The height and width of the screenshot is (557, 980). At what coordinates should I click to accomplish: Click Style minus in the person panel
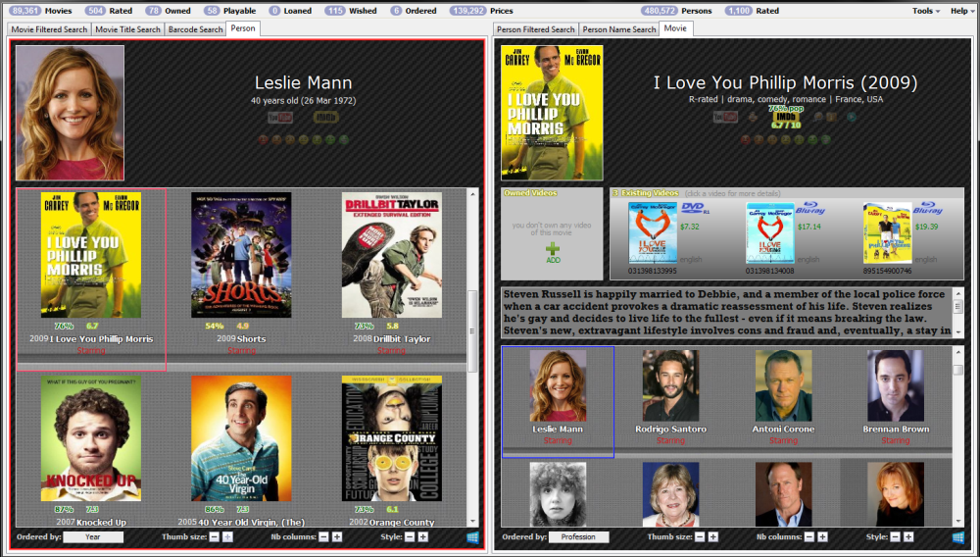[410, 537]
